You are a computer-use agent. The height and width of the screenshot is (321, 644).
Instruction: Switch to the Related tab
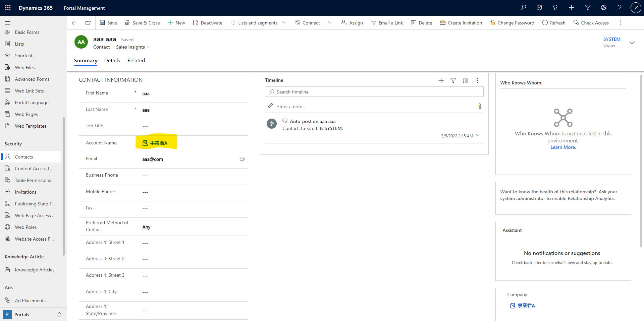136,61
